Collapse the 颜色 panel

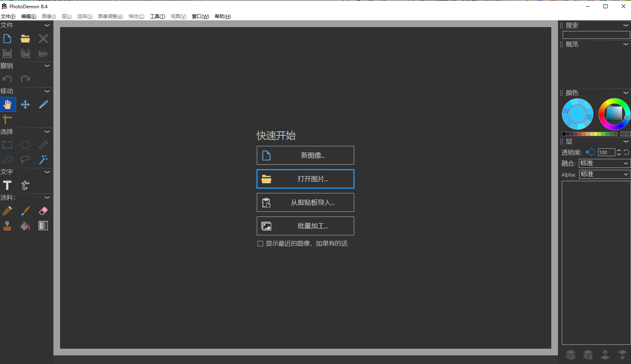pyautogui.click(x=626, y=93)
